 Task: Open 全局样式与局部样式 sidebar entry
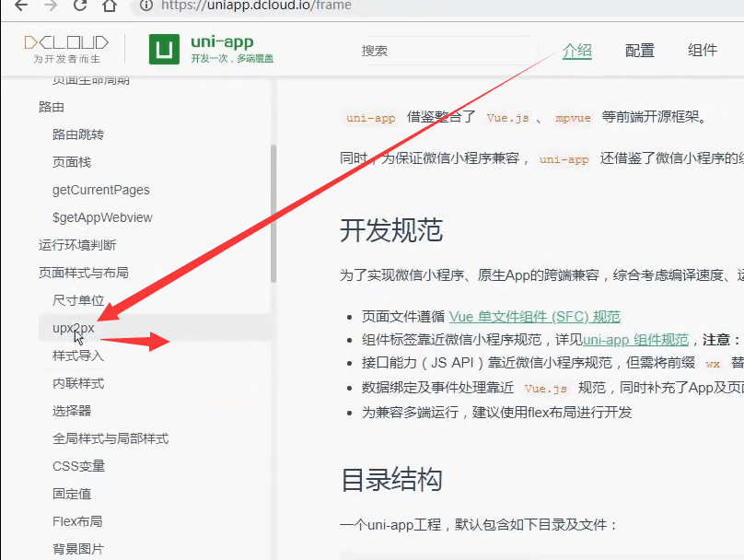coord(110,438)
